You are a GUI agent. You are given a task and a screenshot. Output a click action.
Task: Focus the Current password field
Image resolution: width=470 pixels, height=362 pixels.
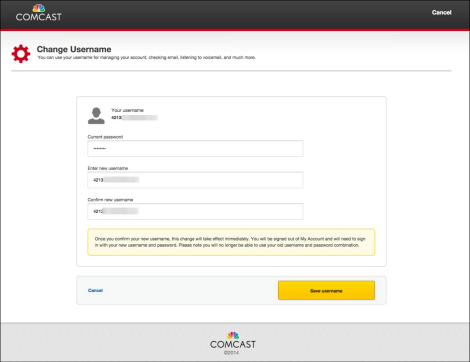pyautogui.click(x=195, y=148)
